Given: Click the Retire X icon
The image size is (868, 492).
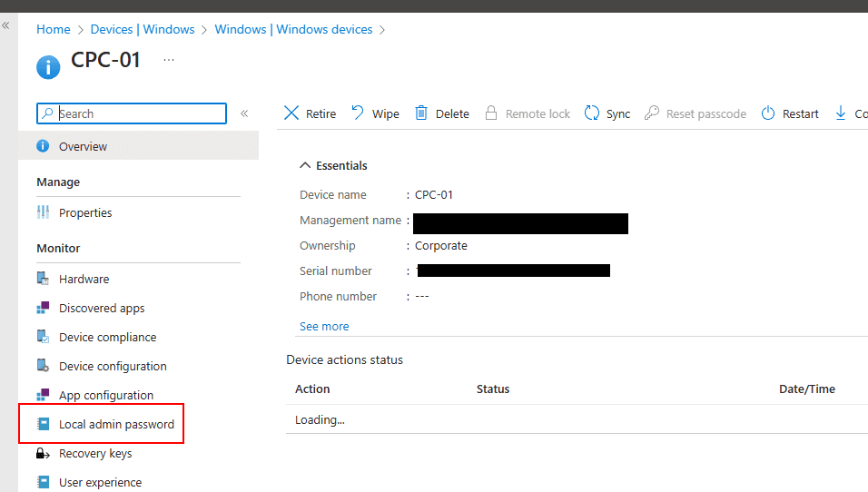Looking at the screenshot, I should pyautogui.click(x=291, y=113).
